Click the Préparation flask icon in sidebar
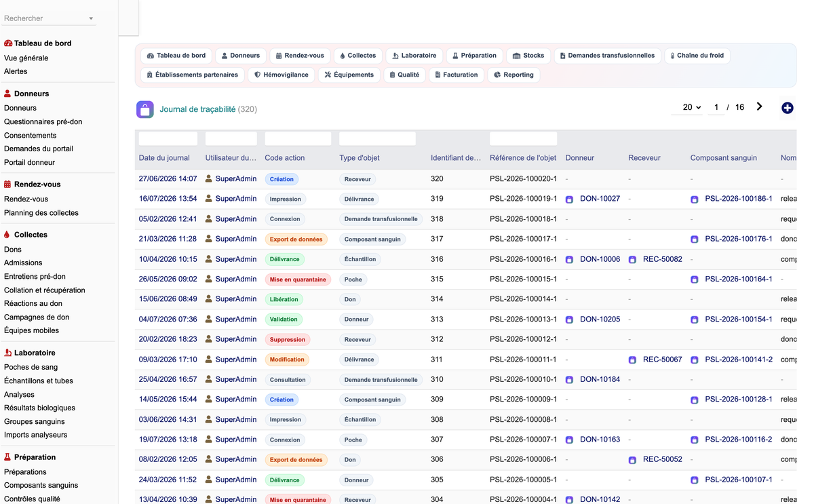Image resolution: width=814 pixels, height=504 pixels. point(7,457)
